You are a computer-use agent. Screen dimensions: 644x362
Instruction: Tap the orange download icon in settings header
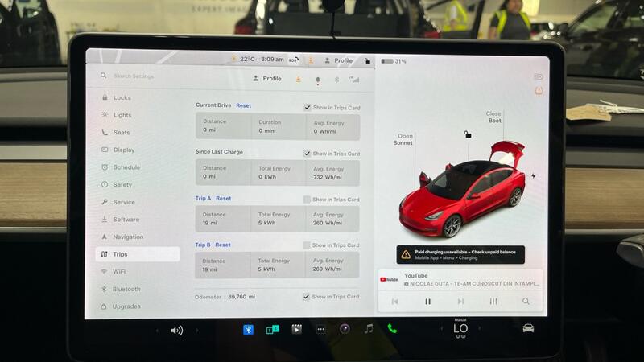(x=299, y=79)
